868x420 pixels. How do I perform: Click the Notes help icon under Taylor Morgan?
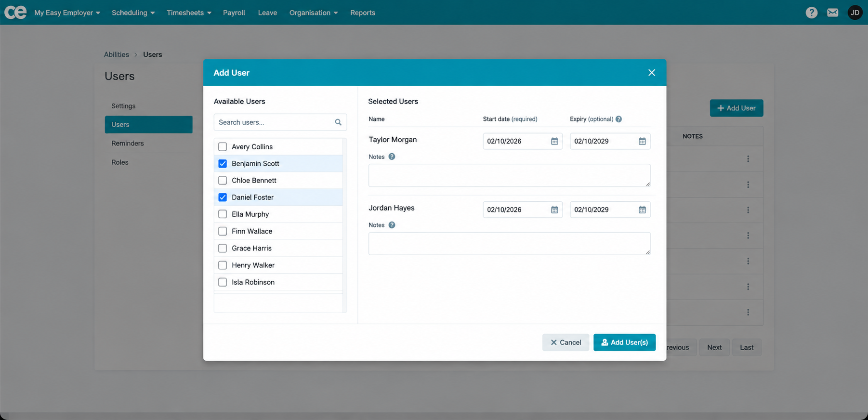pyautogui.click(x=392, y=157)
